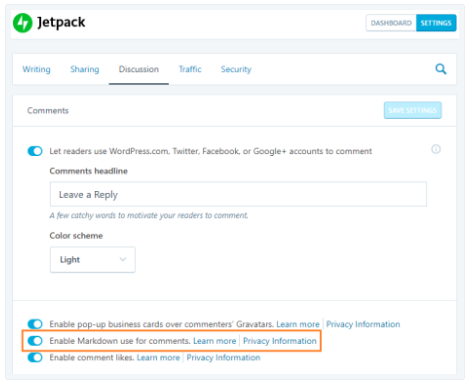
Task: Click the green Jetpack logo icon
Action: 23,23
